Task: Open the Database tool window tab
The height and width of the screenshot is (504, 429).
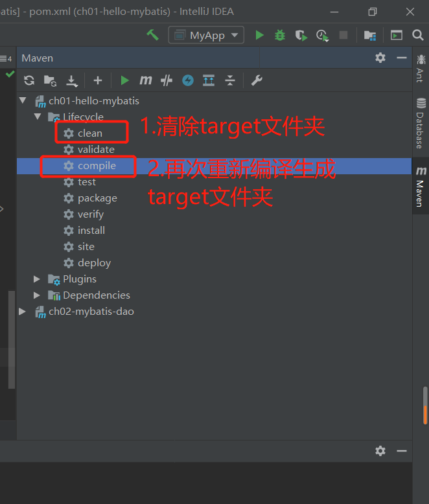Action: coord(421,123)
